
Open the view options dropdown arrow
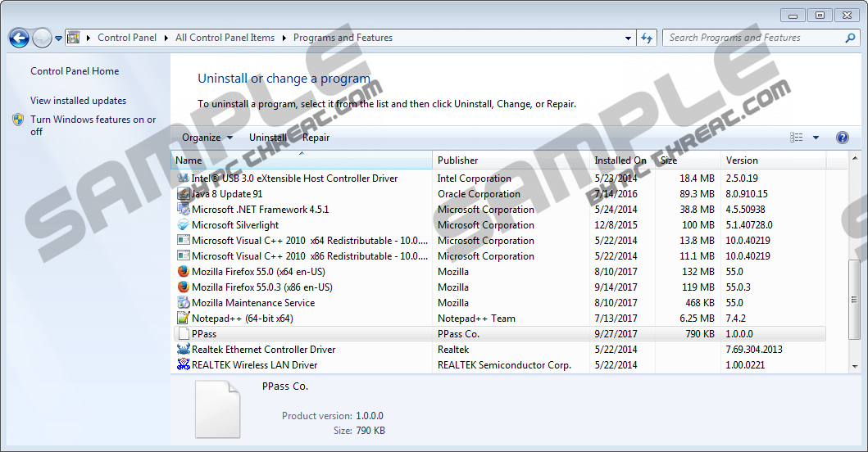(x=816, y=138)
